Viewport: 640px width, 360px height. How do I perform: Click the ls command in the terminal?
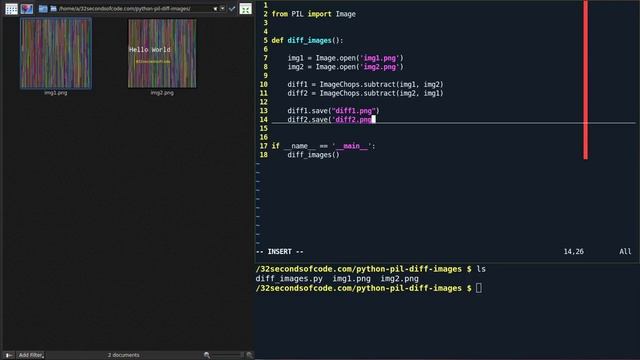481,269
